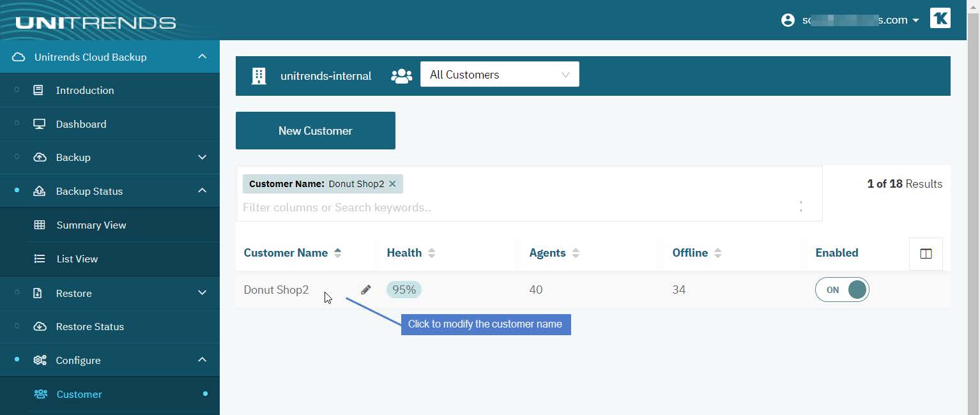Click the 95% health badge
This screenshot has height=415, width=980.
pos(404,290)
